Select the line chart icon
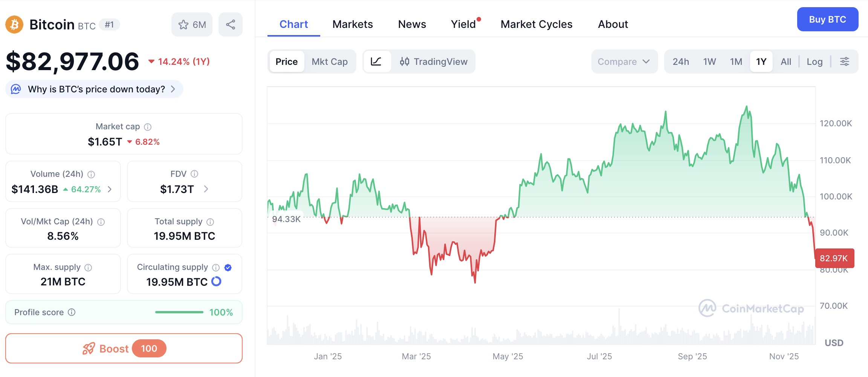Screen dimensions: 868x377 point(376,61)
